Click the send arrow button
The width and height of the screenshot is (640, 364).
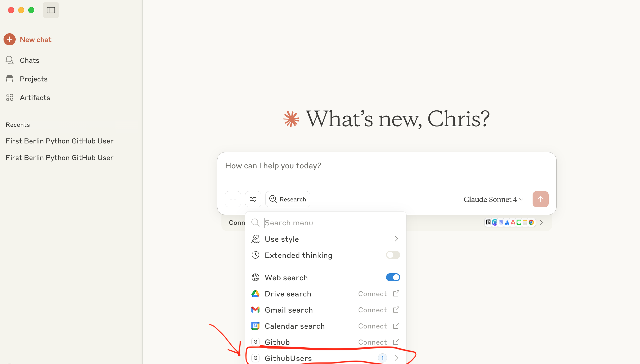coord(540,199)
